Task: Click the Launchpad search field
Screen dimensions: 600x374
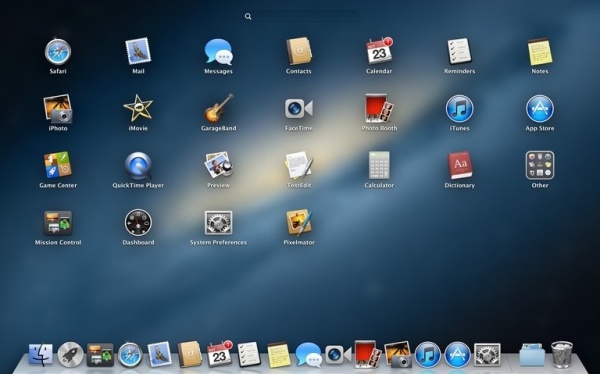Action: (x=301, y=16)
